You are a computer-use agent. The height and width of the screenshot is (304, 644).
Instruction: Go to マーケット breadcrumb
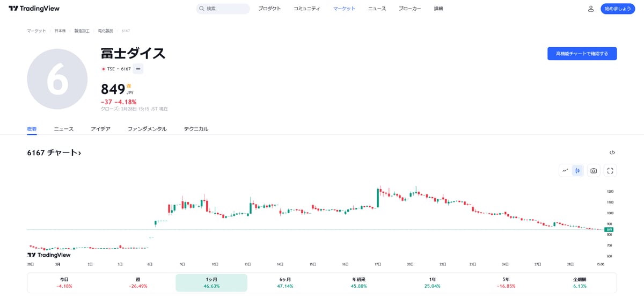(36, 31)
